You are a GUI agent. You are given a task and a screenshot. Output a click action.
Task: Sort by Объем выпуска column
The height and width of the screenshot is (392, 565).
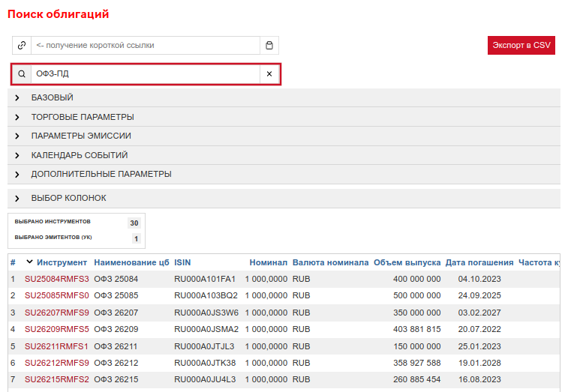click(407, 263)
